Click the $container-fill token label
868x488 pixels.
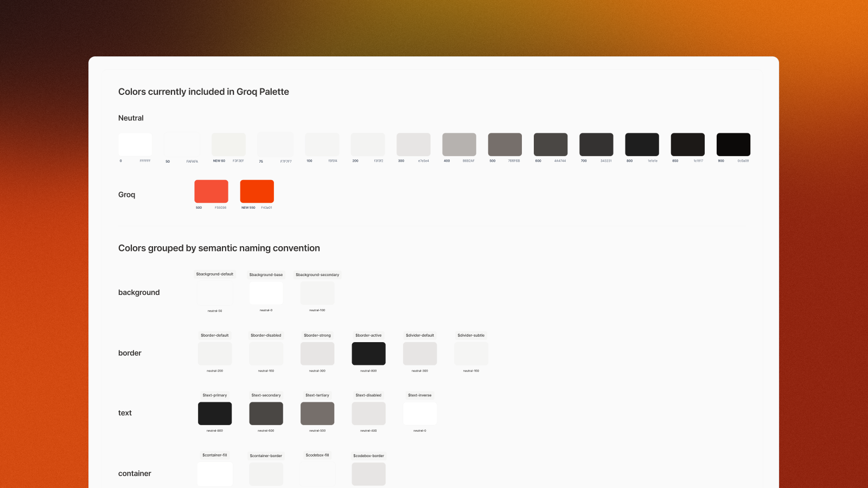click(215, 455)
